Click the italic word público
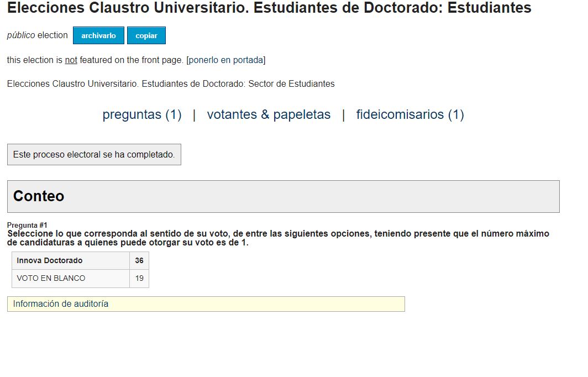Screen dimensions: 588x377 (x=21, y=35)
